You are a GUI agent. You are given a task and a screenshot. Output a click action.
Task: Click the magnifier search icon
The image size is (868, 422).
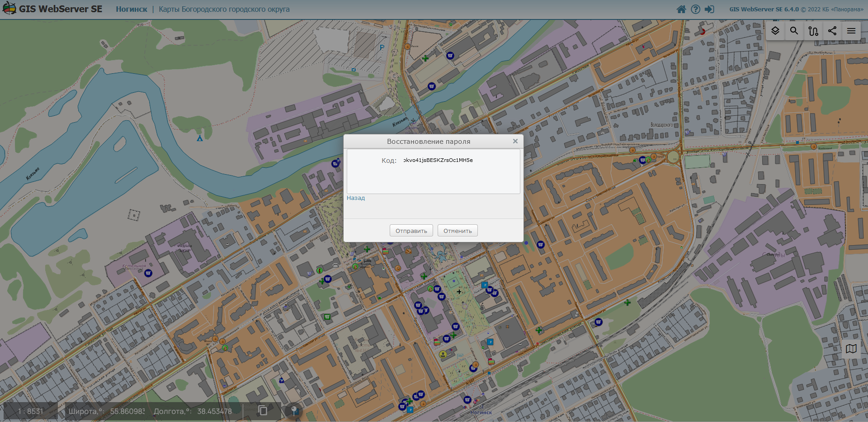point(794,31)
